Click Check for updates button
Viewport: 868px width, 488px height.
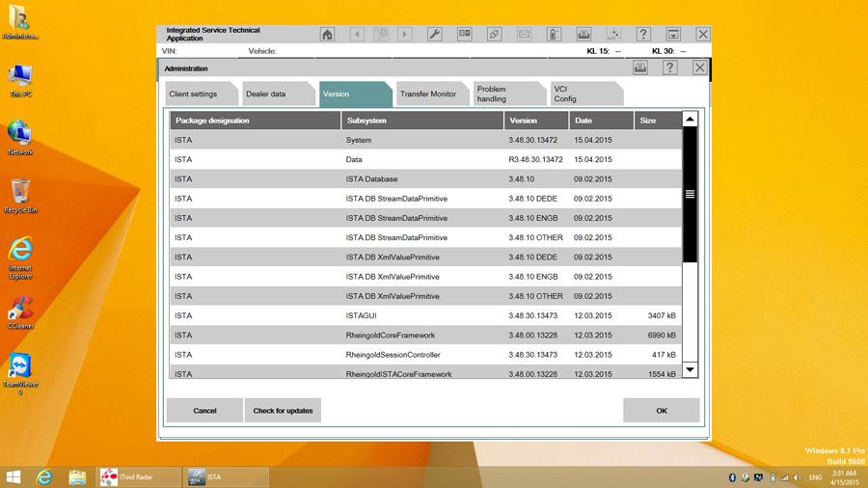[283, 411]
